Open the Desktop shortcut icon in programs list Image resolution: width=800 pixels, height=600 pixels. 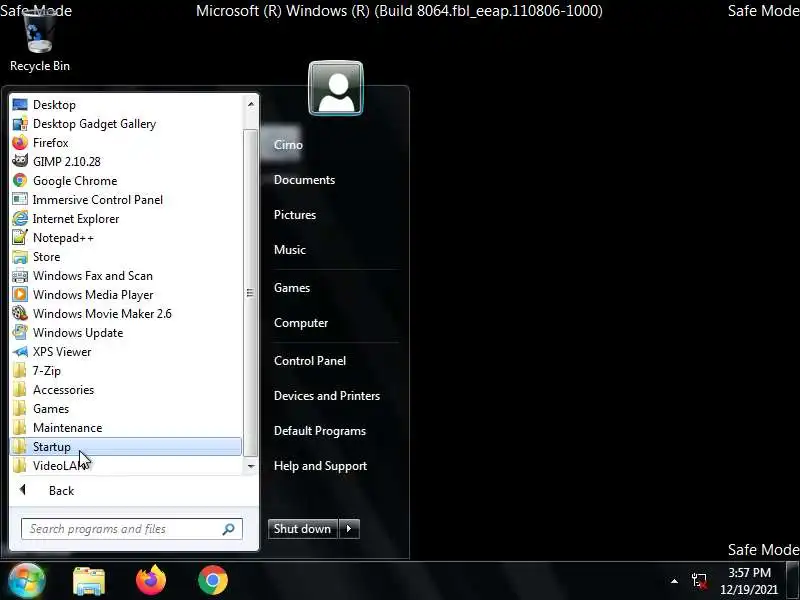coord(20,105)
